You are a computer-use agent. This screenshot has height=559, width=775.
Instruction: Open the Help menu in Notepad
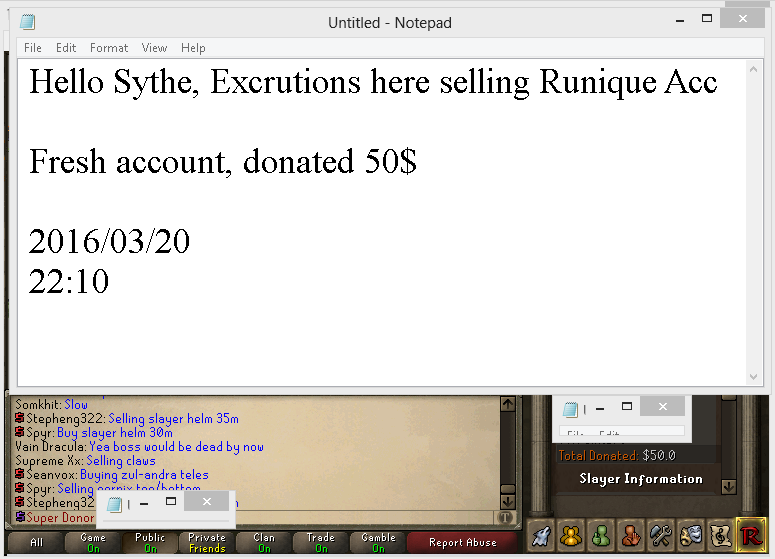193,48
